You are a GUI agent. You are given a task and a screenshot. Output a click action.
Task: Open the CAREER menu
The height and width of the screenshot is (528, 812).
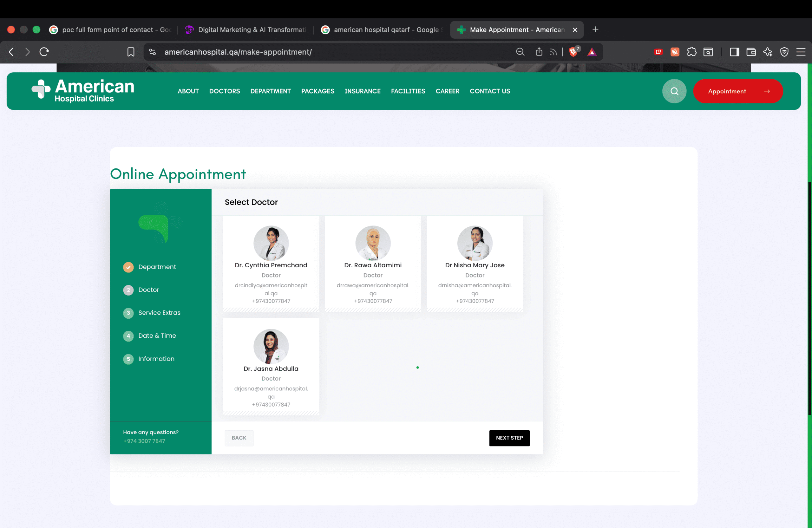coord(447,91)
